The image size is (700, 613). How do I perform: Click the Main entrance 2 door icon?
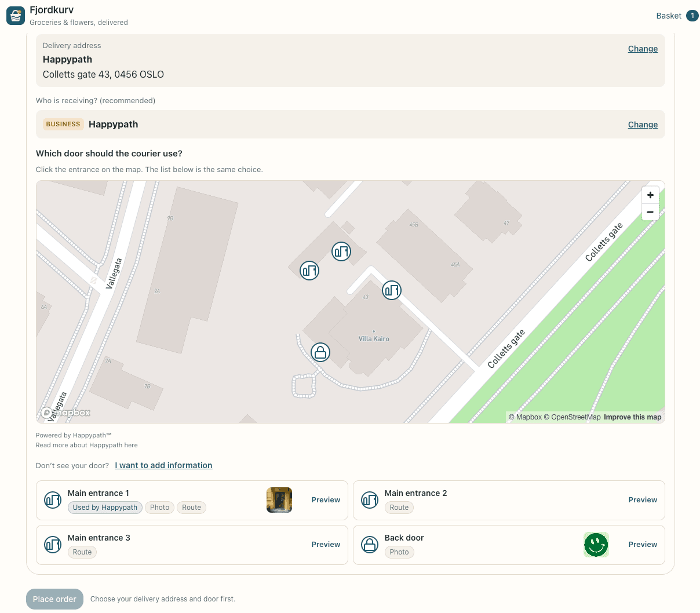(370, 500)
